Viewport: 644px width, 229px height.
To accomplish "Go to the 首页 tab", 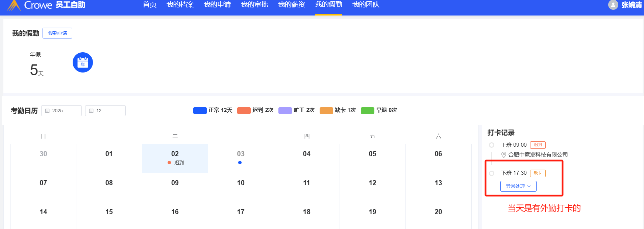I will [150, 5].
